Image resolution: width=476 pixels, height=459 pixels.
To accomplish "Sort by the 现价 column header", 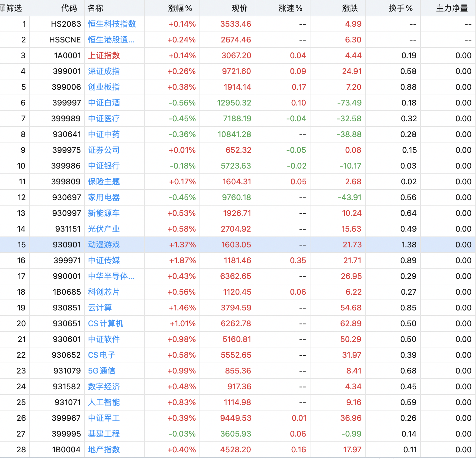I will click(x=239, y=8).
